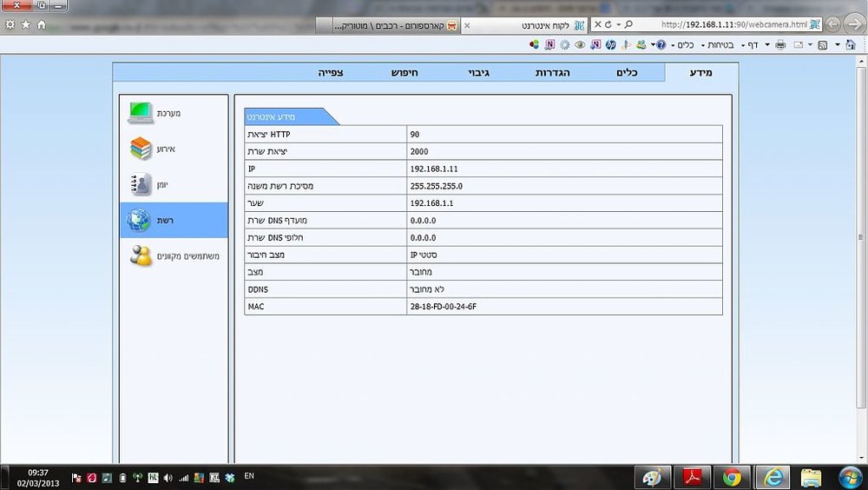
Task: Click the browser home icon in command bar
Action: 851,45
